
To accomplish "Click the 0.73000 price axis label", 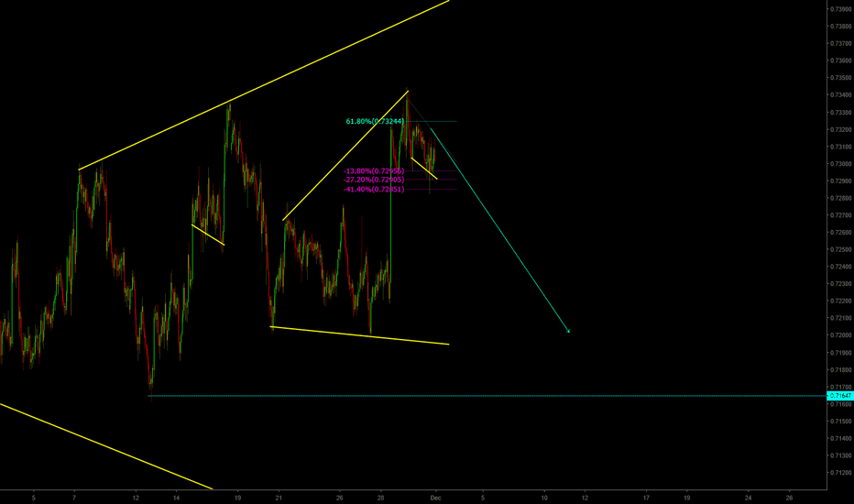I will pos(841,164).
